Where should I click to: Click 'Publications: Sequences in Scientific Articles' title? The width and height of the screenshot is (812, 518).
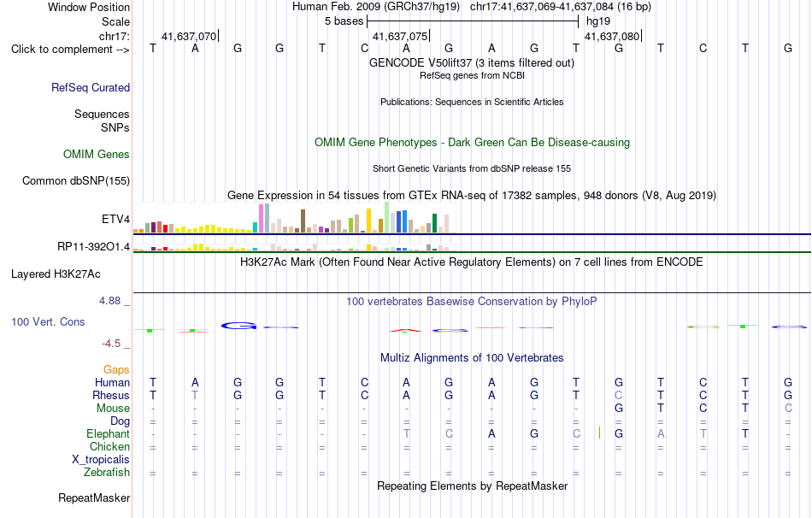click(472, 102)
